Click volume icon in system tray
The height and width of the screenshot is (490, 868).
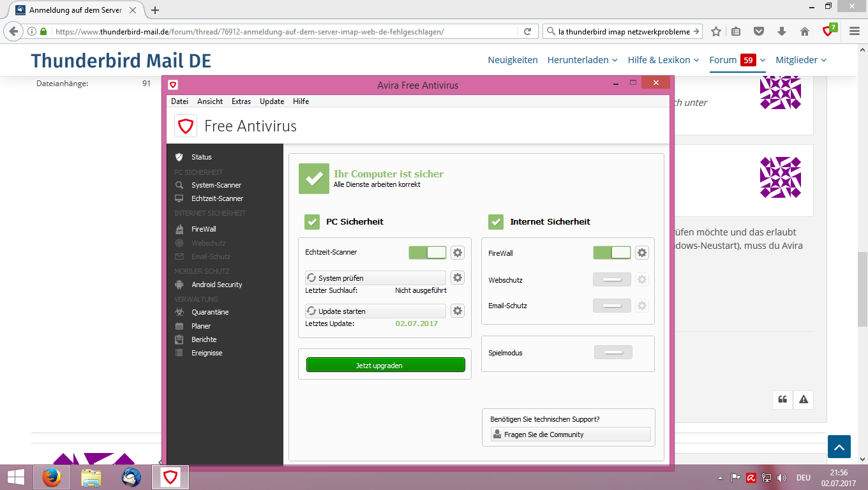point(782,477)
